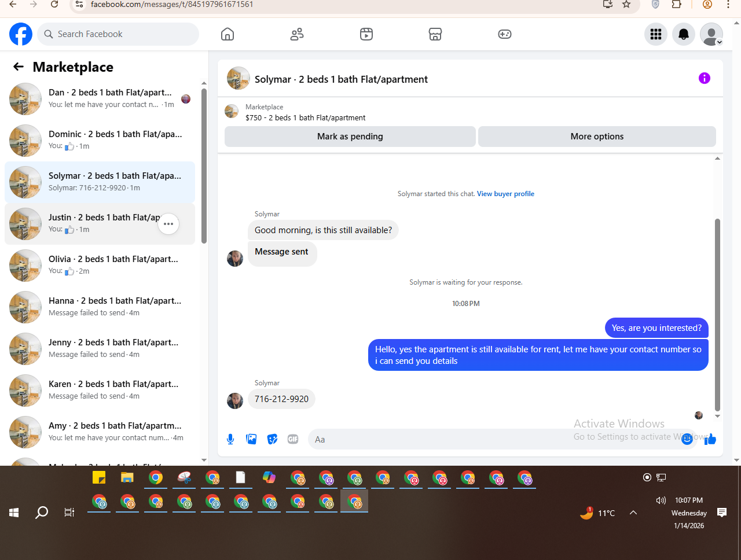Click Dan's listing thumbnail

pyautogui.click(x=25, y=99)
